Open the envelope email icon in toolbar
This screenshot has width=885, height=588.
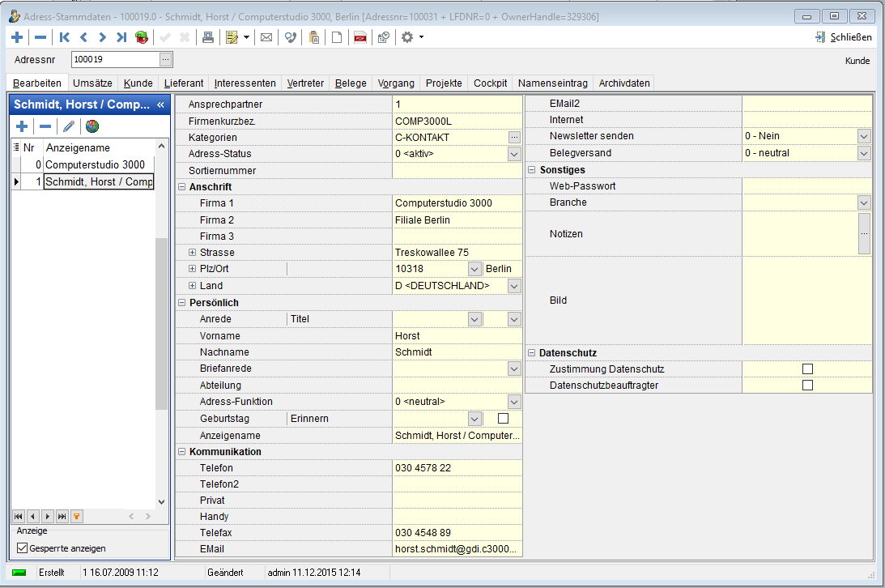tap(266, 37)
